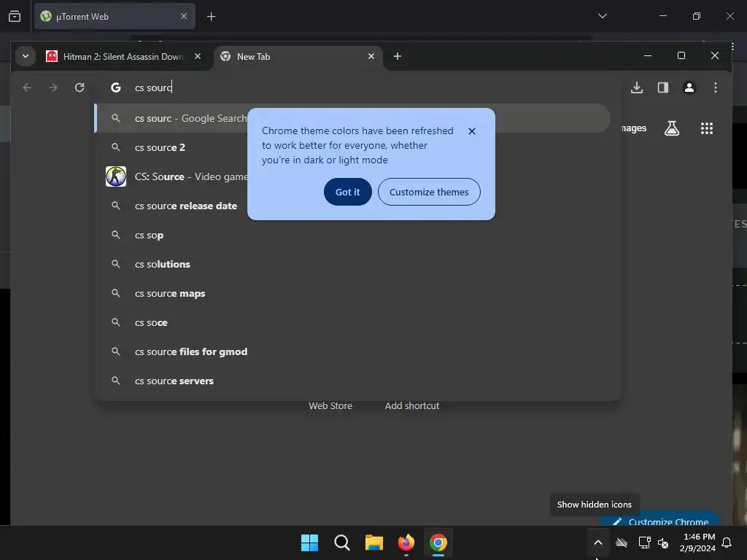Show hidden icons tray chevron
This screenshot has height=560, width=747.
tap(598, 542)
